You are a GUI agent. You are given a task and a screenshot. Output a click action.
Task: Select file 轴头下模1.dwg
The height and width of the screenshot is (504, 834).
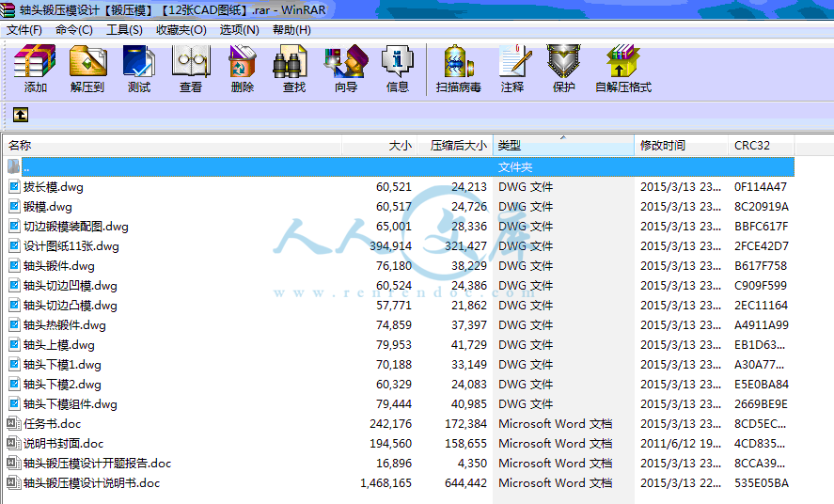[62, 365]
